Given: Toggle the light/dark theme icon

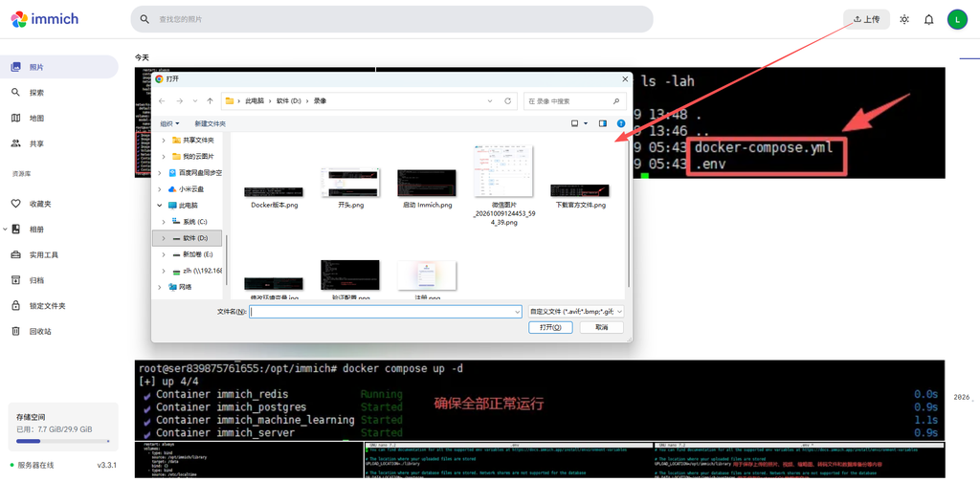Looking at the screenshot, I should tap(903, 19).
